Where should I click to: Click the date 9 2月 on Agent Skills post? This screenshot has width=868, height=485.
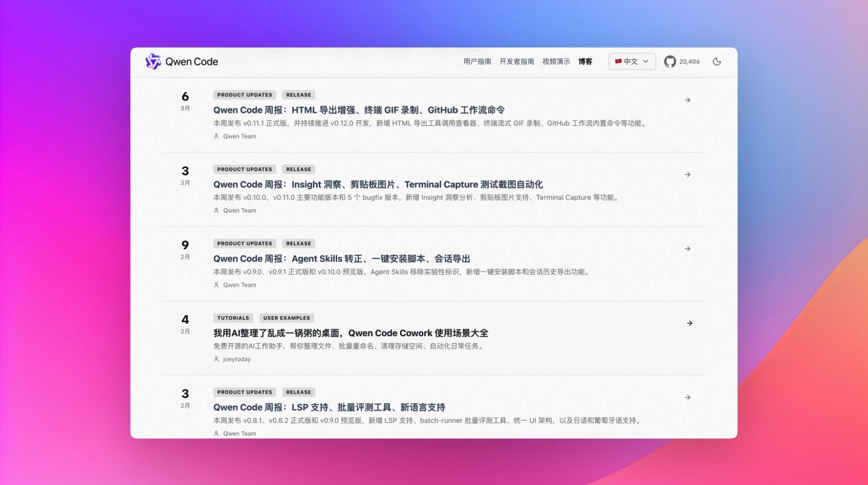click(185, 250)
